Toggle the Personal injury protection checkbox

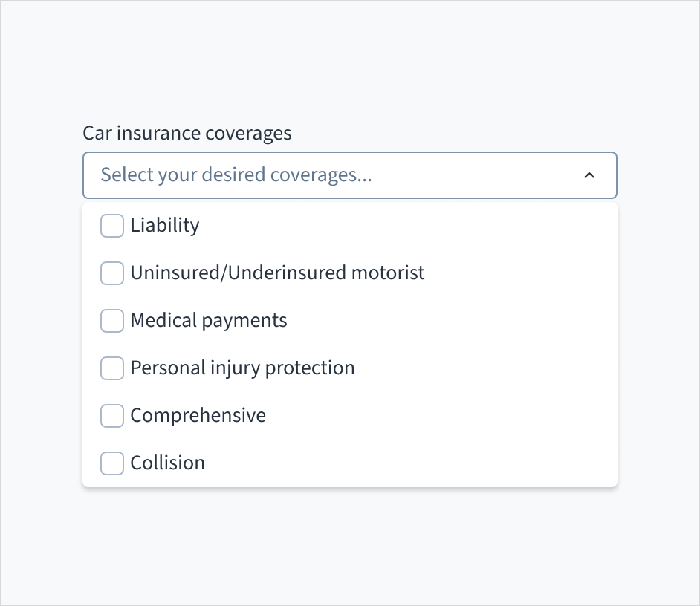(x=112, y=368)
